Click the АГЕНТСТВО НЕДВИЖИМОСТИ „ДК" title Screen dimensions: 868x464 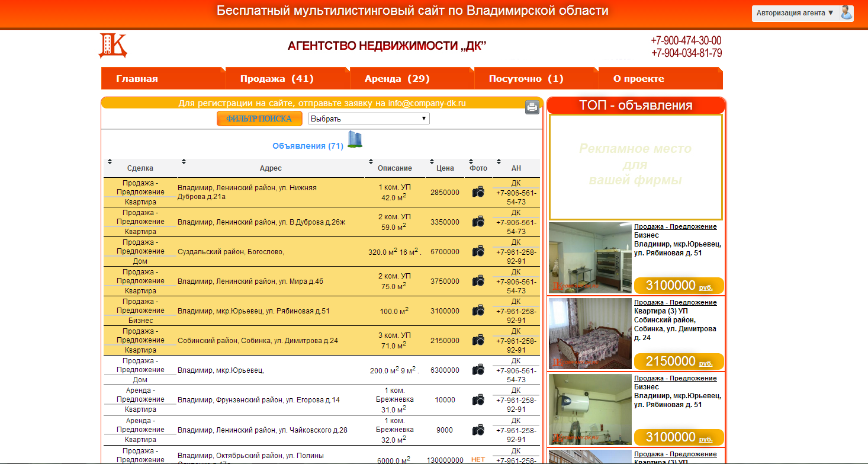[x=387, y=46]
